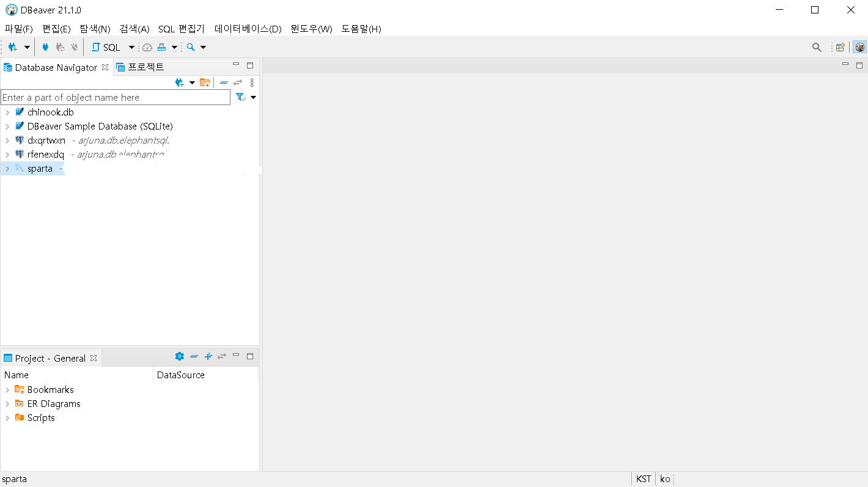Screen dimensions: 868x487
Task: Click the dashboard gauge icon
Action: click(x=147, y=47)
